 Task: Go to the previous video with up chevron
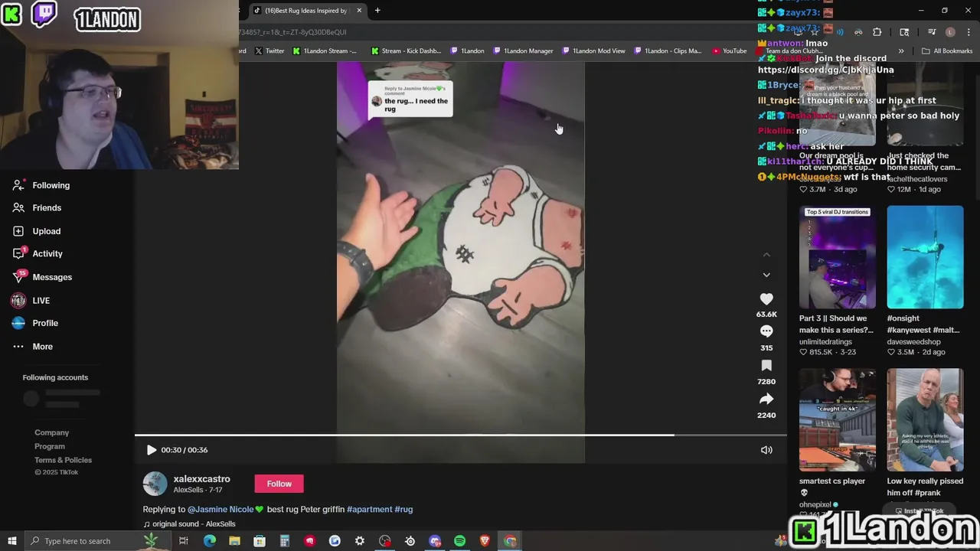[766, 255]
